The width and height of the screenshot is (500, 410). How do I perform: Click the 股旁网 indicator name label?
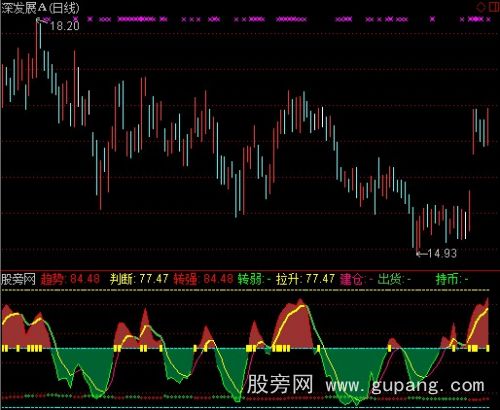(18, 279)
